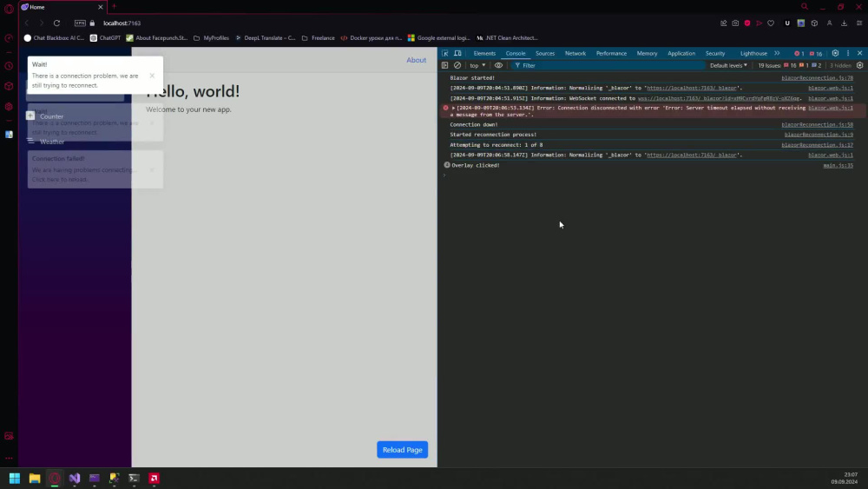Open the browser easy setup menu icon
This screenshot has width=868, height=489.
click(x=859, y=23)
